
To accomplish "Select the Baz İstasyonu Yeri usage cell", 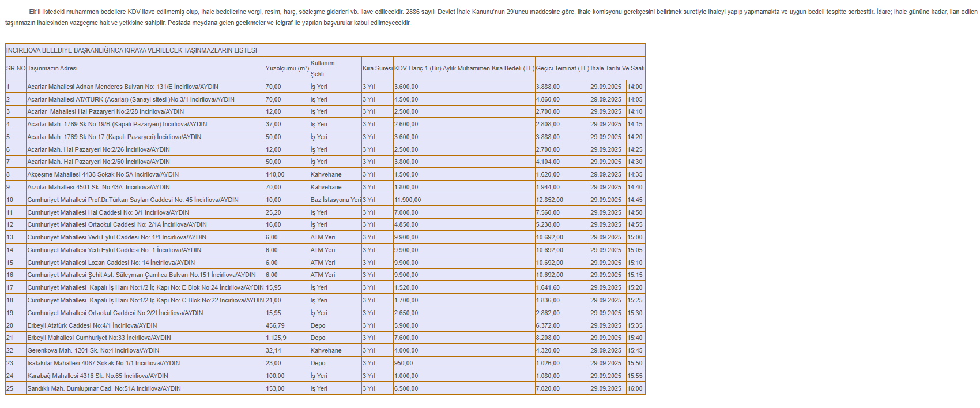I will [x=336, y=200].
